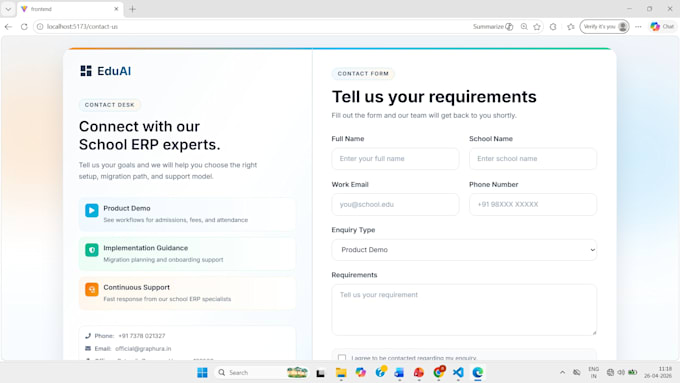Click the browser address bar URL

pyautogui.click(x=82, y=26)
